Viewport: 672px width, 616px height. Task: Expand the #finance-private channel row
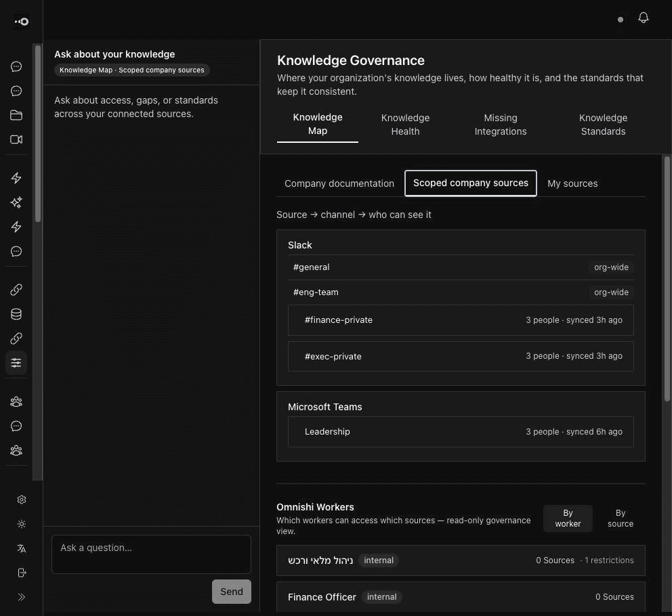click(x=461, y=320)
